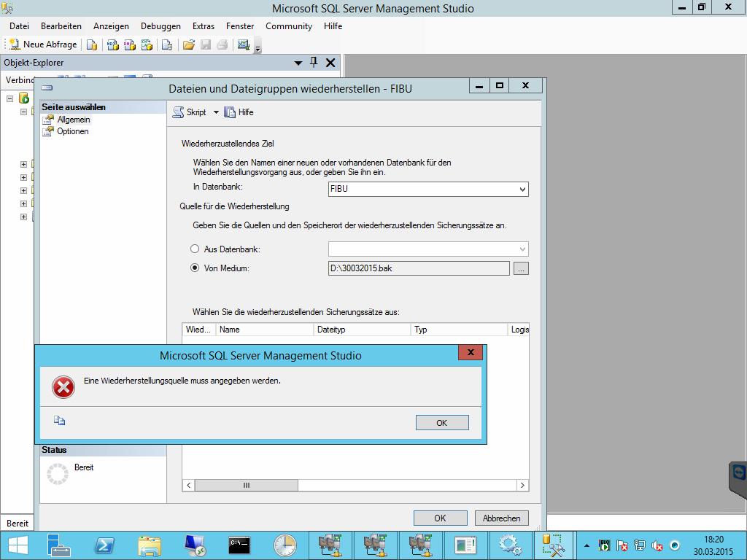Select the Optionen page
The width and height of the screenshot is (747, 560).
point(73,131)
